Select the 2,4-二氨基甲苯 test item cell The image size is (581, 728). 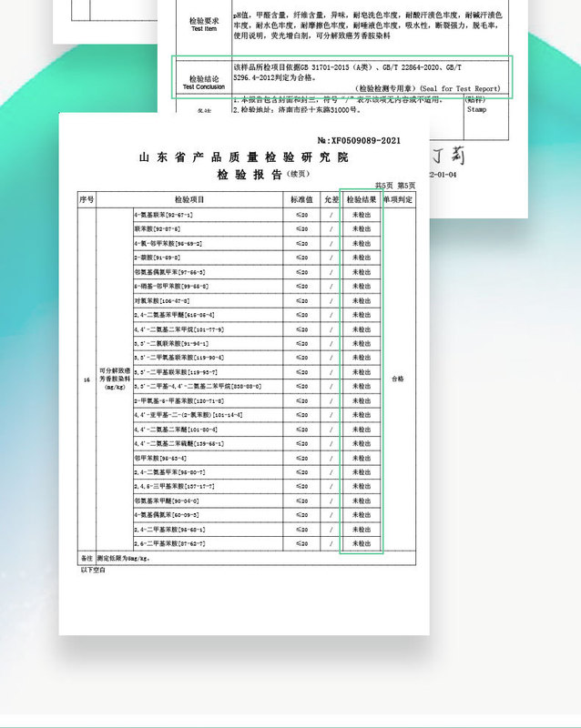click(x=208, y=472)
